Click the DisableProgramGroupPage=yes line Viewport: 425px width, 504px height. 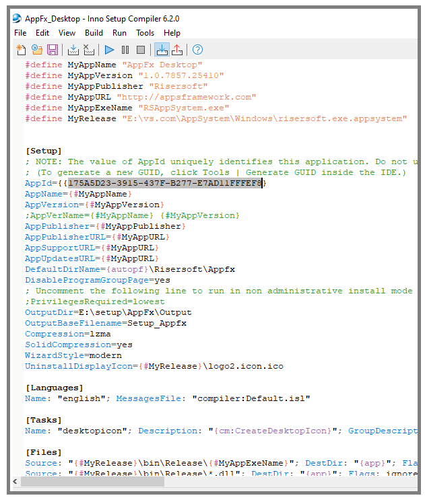coord(98,281)
